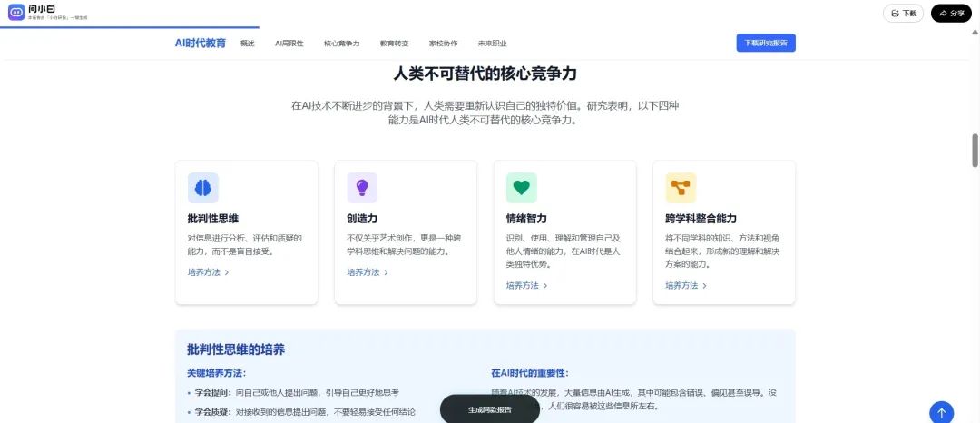Click the 生成同款报告 dark button

(x=490, y=409)
